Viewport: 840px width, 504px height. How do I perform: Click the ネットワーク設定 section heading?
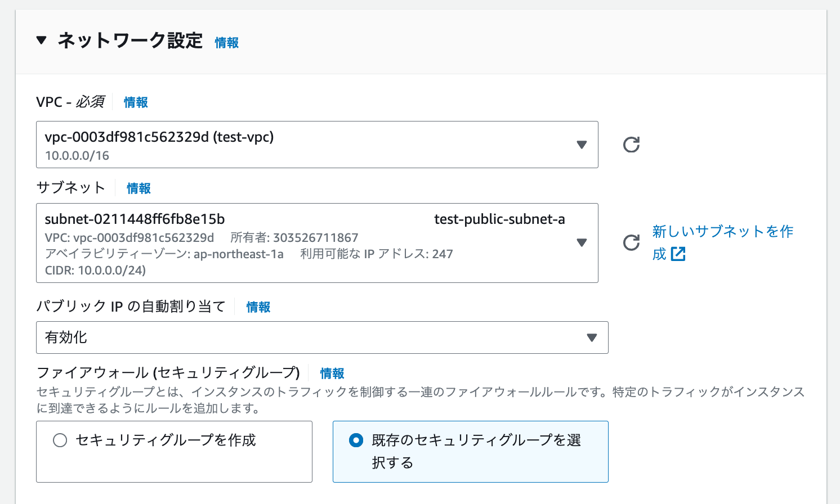[x=130, y=40]
